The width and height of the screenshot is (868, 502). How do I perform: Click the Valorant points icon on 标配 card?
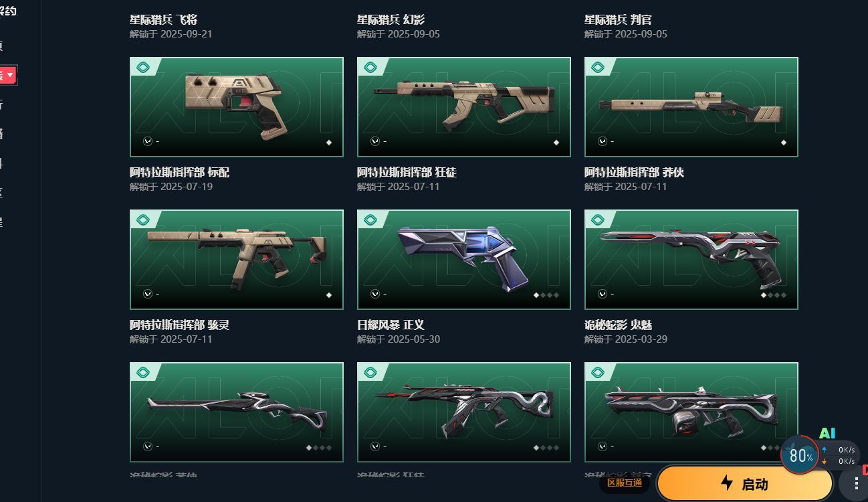coord(148,141)
